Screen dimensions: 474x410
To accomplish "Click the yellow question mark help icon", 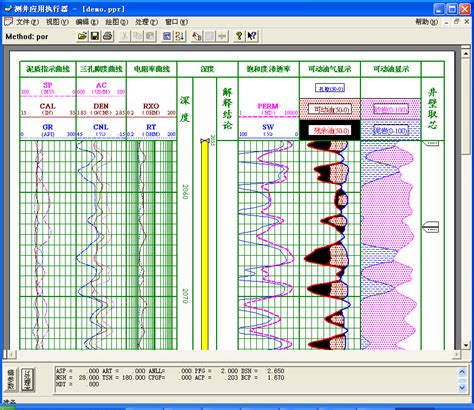I will pos(239,36).
